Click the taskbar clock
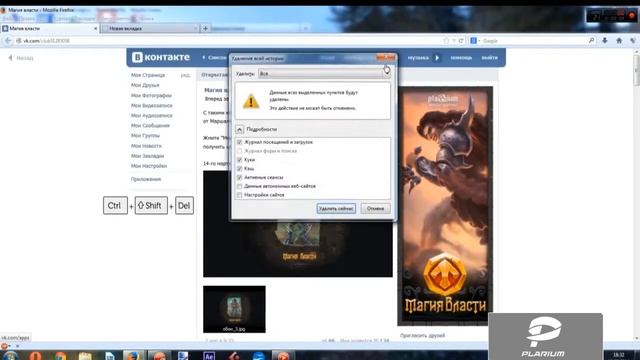Screen dimensions: 640x360 tap(619, 355)
